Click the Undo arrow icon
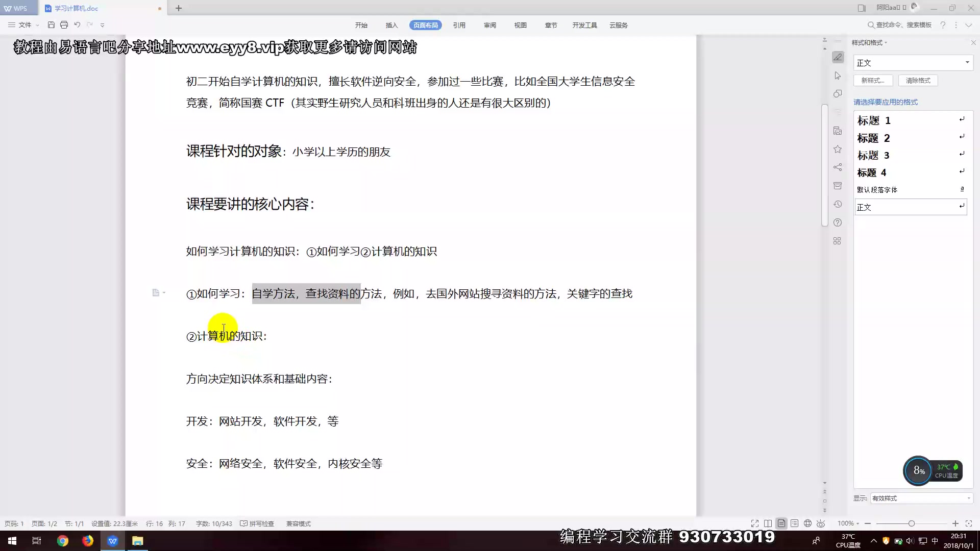 [x=77, y=25]
